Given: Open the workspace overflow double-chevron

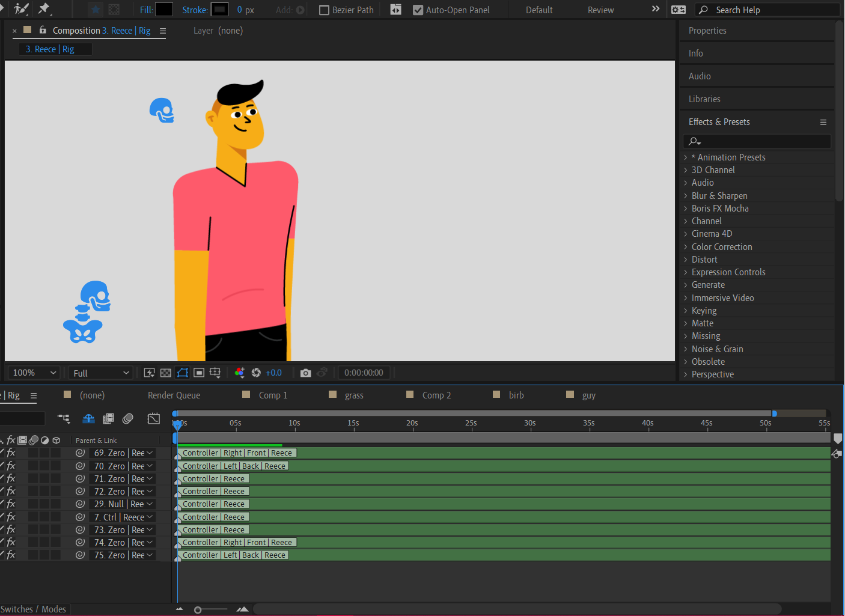Looking at the screenshot, I should 656,9.
